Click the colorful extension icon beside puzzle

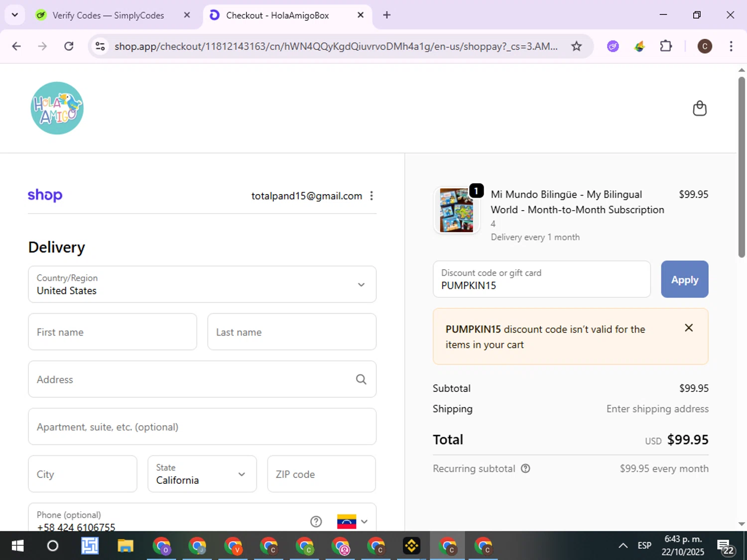tap(639, 46)
